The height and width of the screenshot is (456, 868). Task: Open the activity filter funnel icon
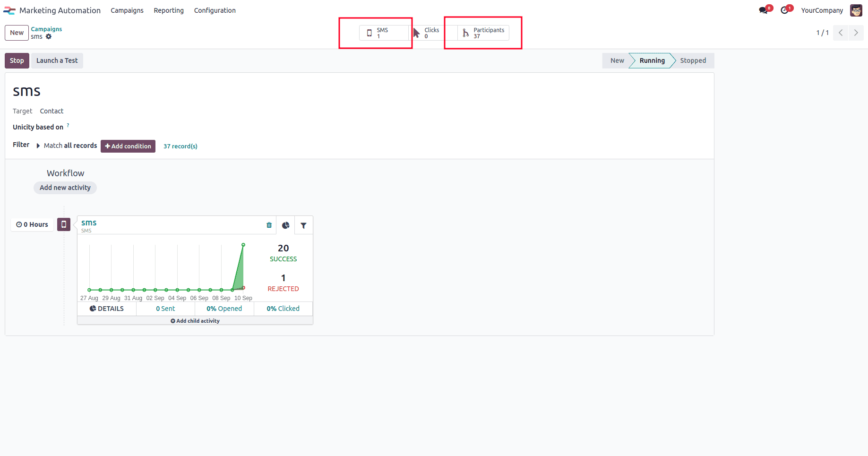(x=303, y=225)
